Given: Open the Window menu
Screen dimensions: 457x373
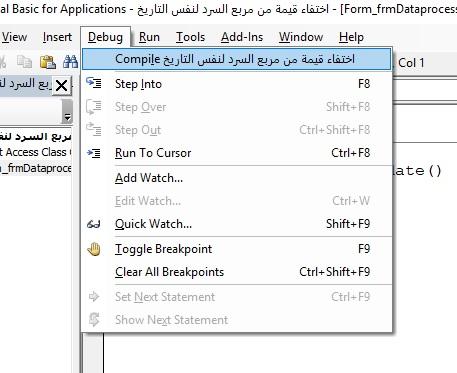Looking at the screenshot, I should 301,37.
